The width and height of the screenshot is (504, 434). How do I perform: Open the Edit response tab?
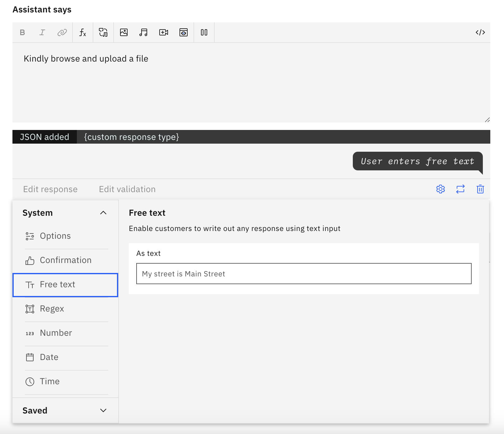(x=50, y=189)
